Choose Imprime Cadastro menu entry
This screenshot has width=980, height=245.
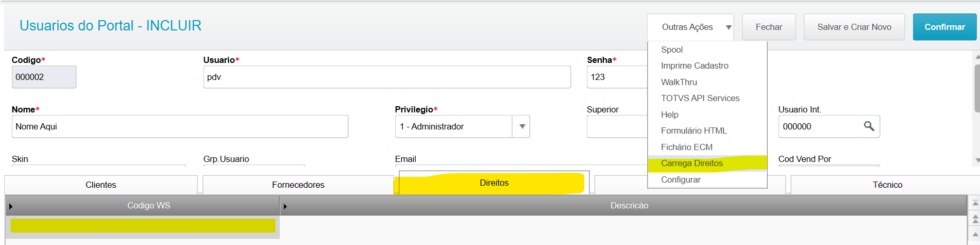click(695, 66)
